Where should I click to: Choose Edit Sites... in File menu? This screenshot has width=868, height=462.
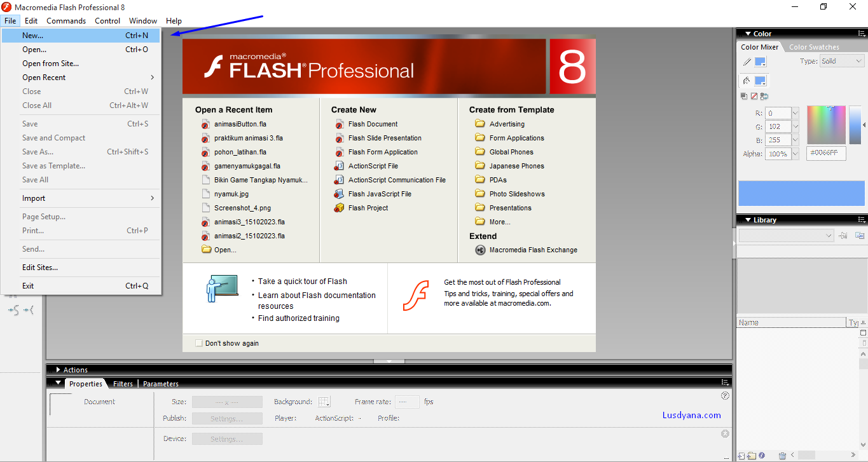click(x=81, y=268)
